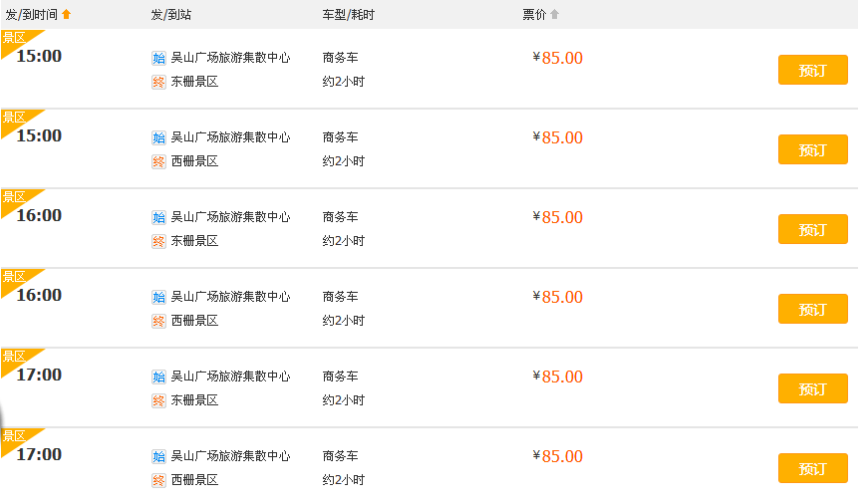Reserve the 16:00 bus to 东栅景区
The height and width of the screenshot is (504, 867).
click(x=812, y=230)
